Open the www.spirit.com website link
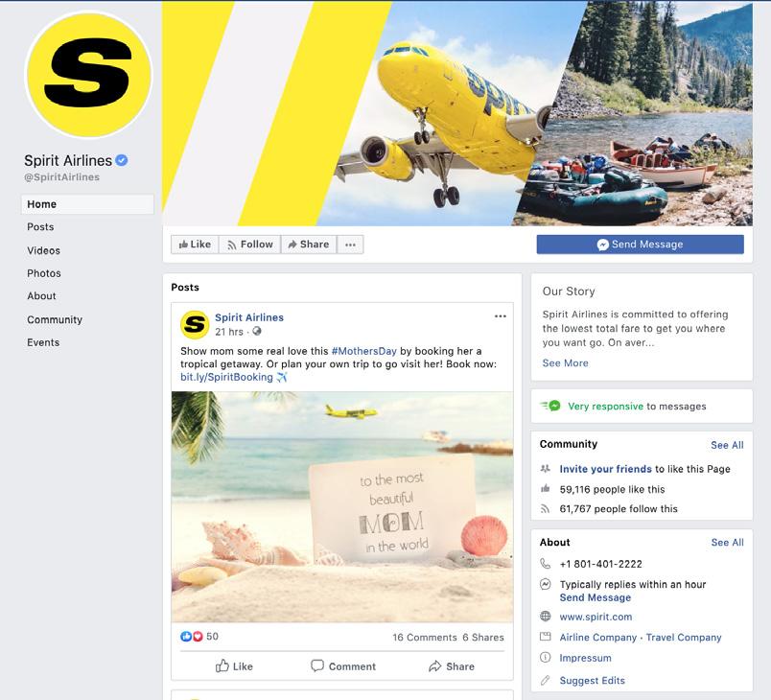This screenshot has height=700, width=771. coord(596,617)
